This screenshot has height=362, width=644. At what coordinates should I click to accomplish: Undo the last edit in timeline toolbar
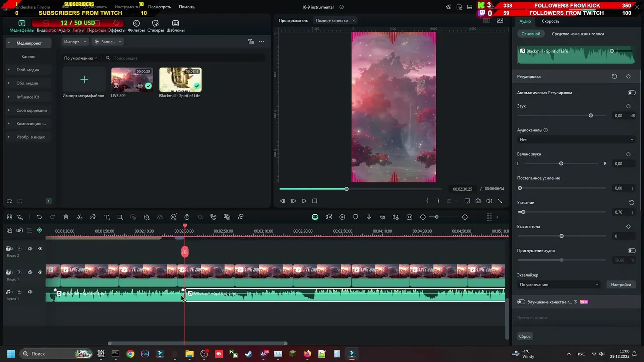[39, 217]
